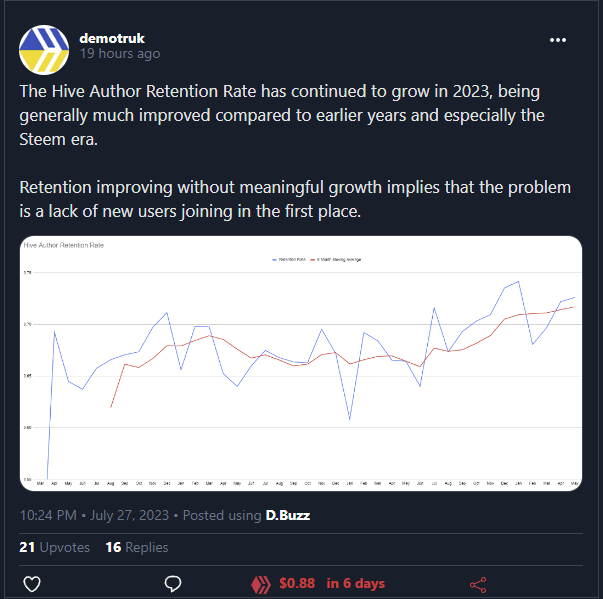603x599 pixels.
Task: View the 16 Replies list
Action: [x=137, y=547]
